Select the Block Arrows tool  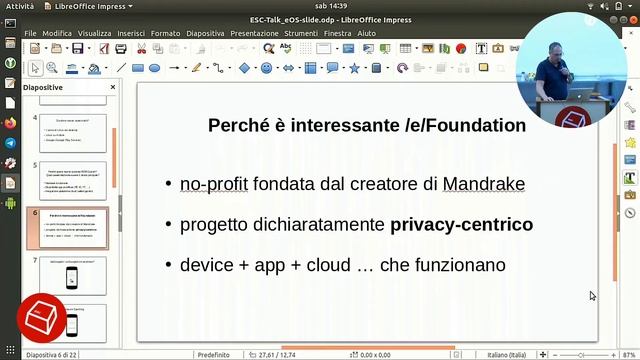point(289,68)
